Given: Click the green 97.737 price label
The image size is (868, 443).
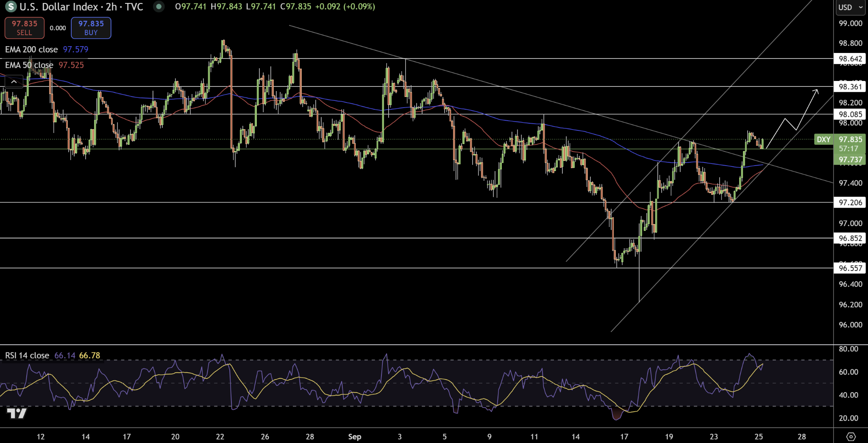Looking at the screenshot, I should pos(850,160).
